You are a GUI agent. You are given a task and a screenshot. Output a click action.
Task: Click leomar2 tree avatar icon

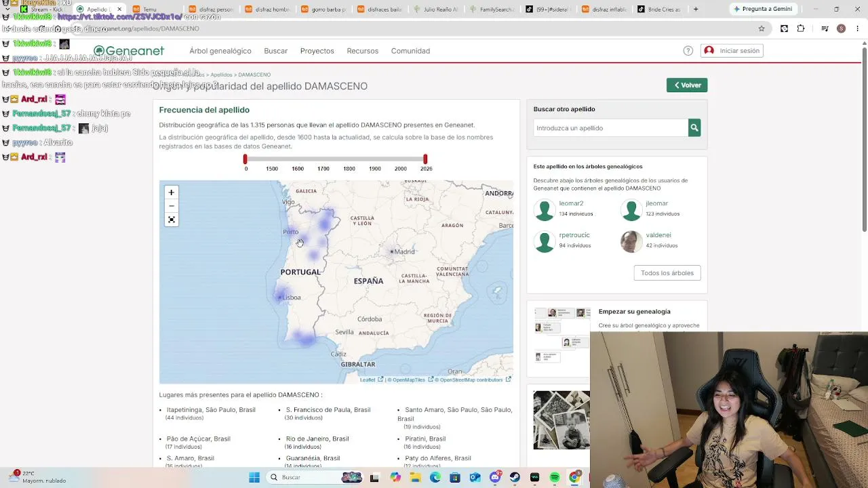click(545, 210)
